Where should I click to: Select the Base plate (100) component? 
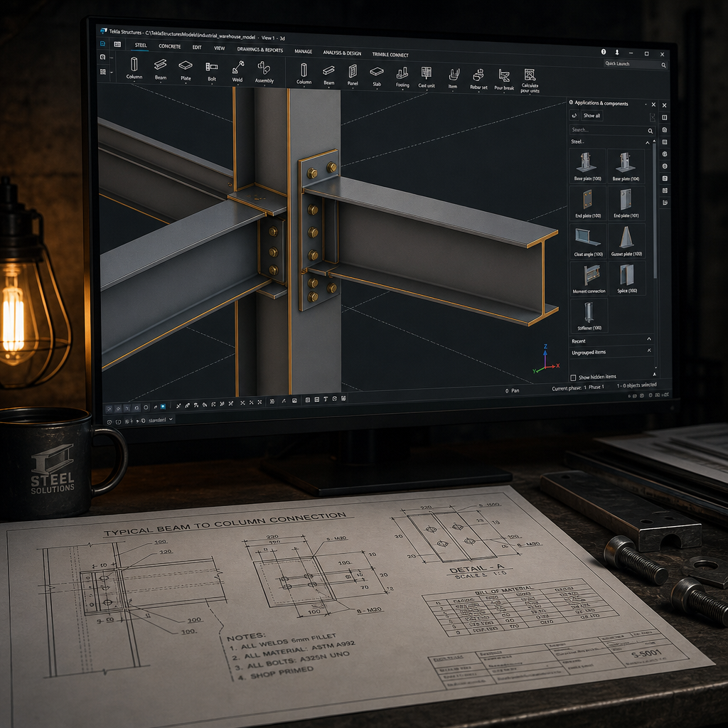(587, 166)
